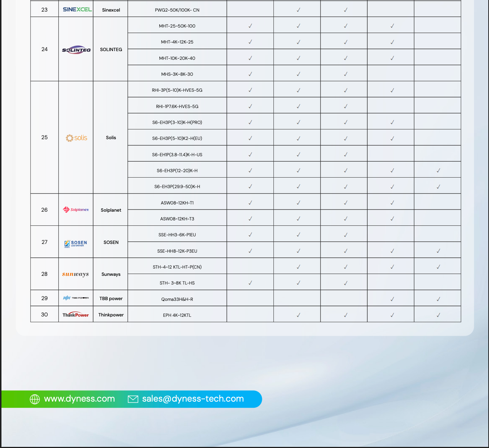Click the Sinexcel brand logo
489x448 pixels.
tap(77, 9)
